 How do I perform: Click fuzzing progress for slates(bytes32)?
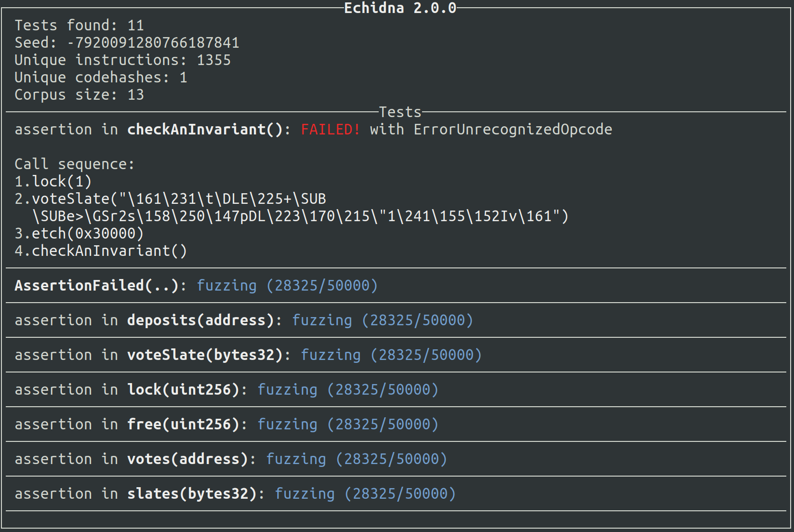(365, 494)
